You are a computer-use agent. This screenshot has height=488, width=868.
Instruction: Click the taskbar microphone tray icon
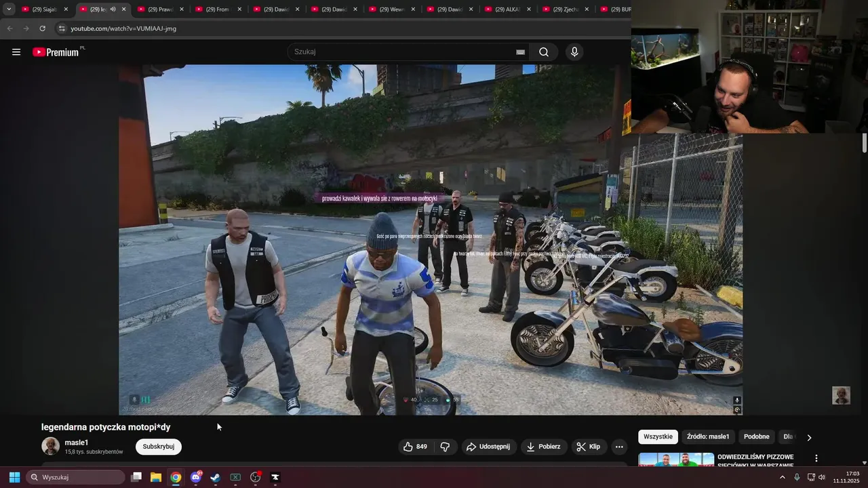[797, 477]
